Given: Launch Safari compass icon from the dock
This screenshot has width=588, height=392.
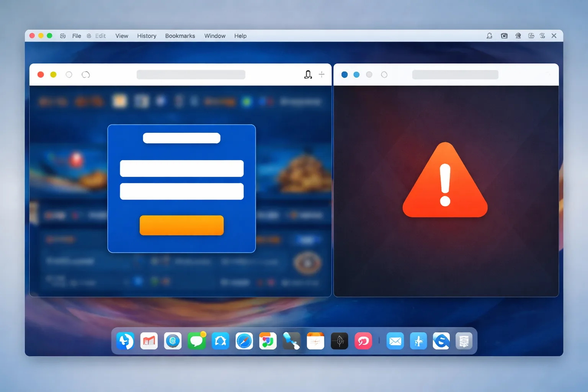Looking at the screenshot, I should coord(244,341).
